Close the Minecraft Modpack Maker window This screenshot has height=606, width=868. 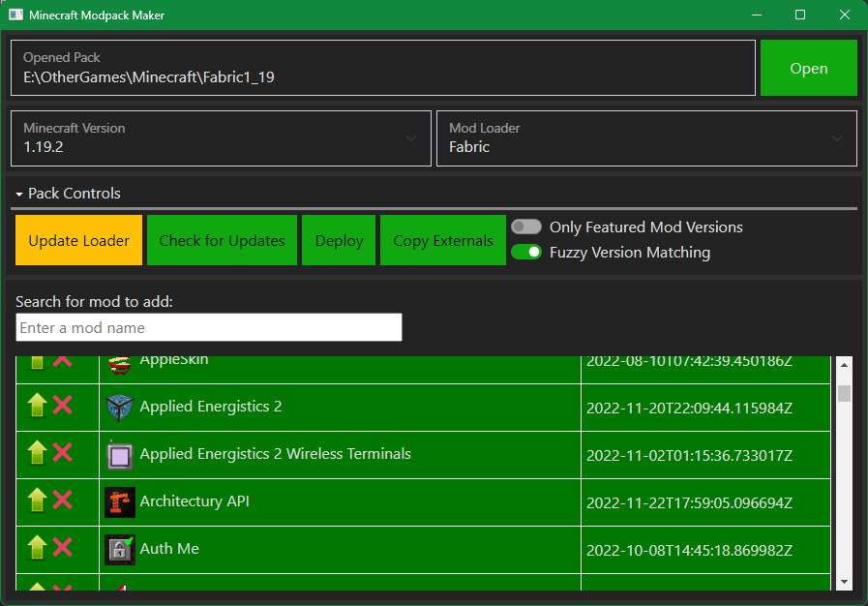pos(844,15)
